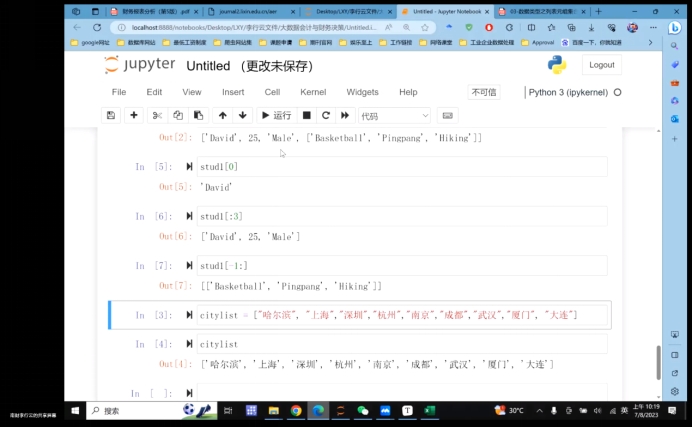Open the File menu

point(119,92)
